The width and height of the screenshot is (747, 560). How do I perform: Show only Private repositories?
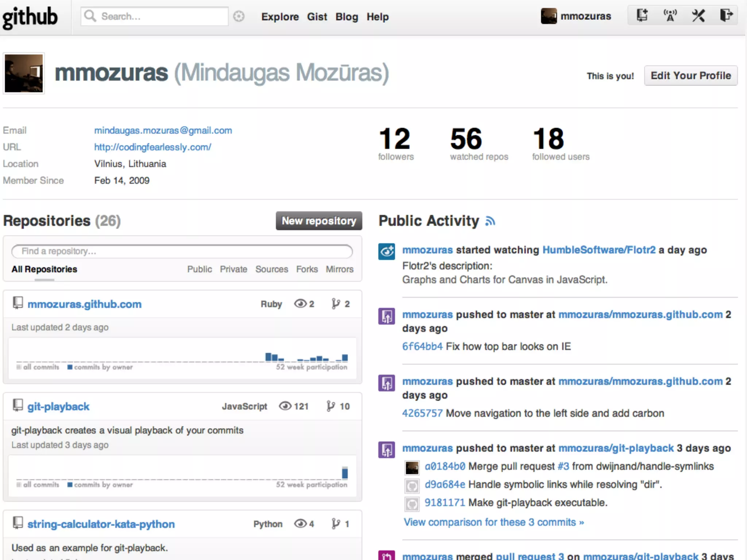(233, 269)
